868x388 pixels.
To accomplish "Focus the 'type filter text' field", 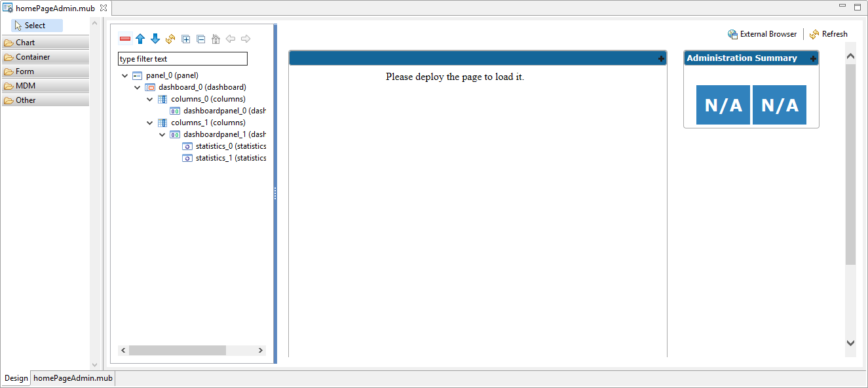I will click(183, 59).
